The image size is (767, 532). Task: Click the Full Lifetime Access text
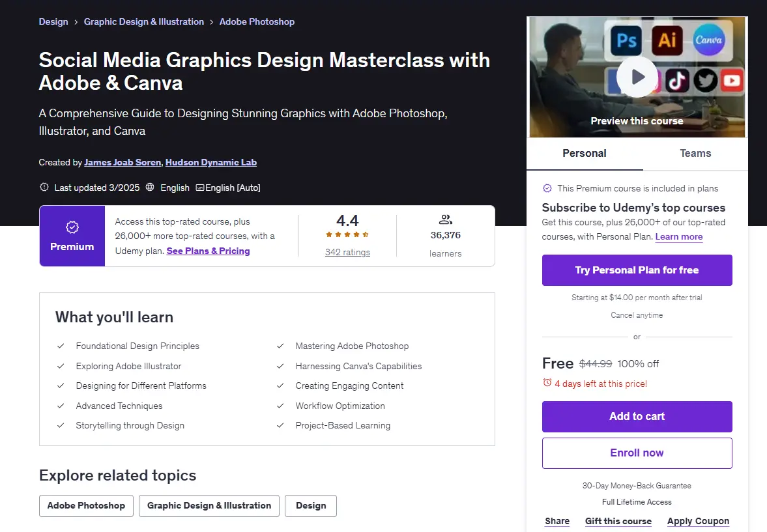pos(637,502)
